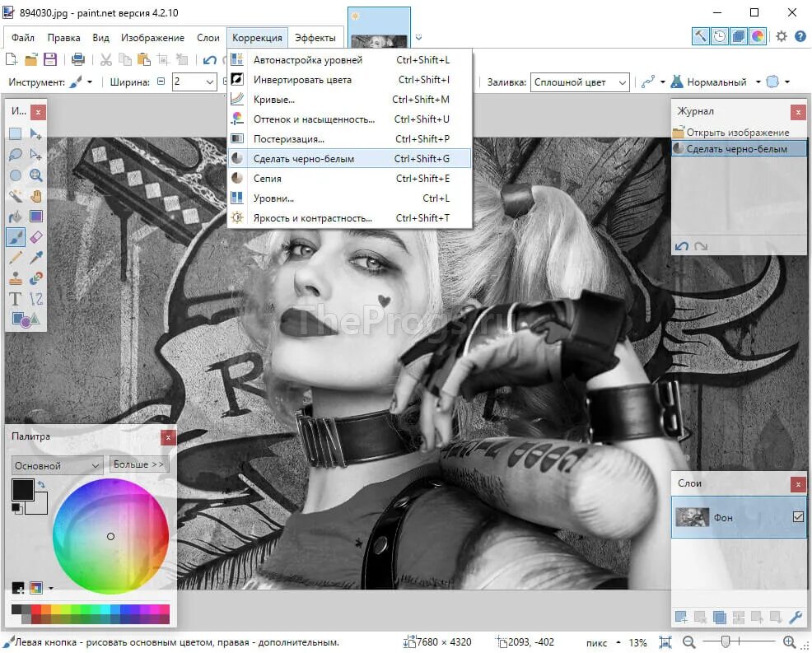Click the zoom in magnifier button
Viewport: 812px width, 653px height.
(789, 642)
